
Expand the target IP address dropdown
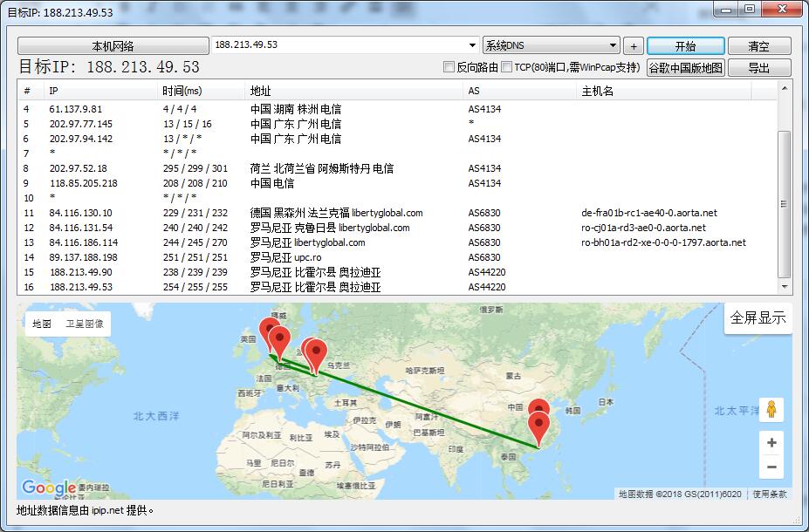coord(473,45)
